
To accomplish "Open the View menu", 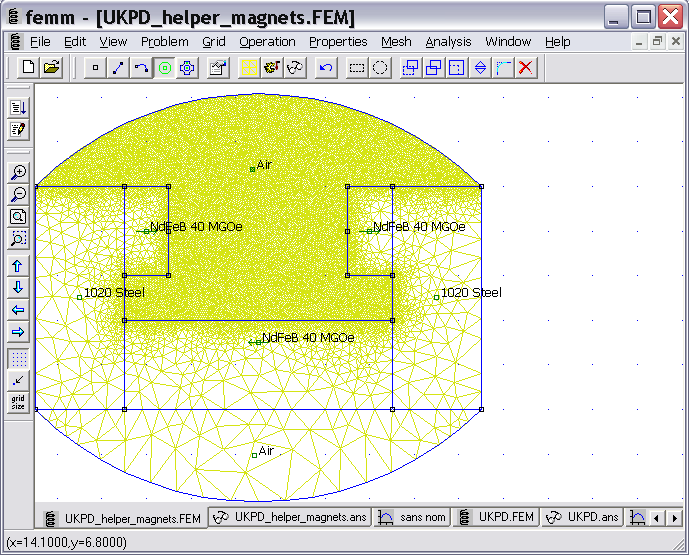I will click(113, 42).
